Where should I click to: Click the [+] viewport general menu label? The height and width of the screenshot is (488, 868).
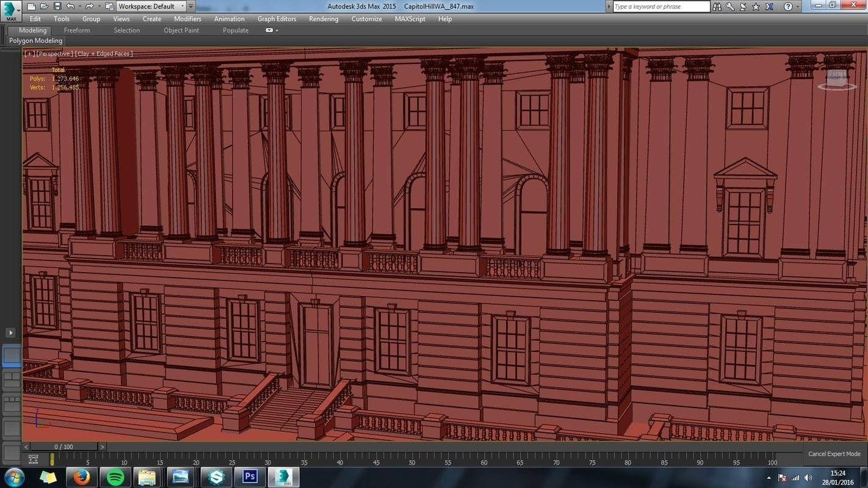pyautogui.click(x=29, y=54)
